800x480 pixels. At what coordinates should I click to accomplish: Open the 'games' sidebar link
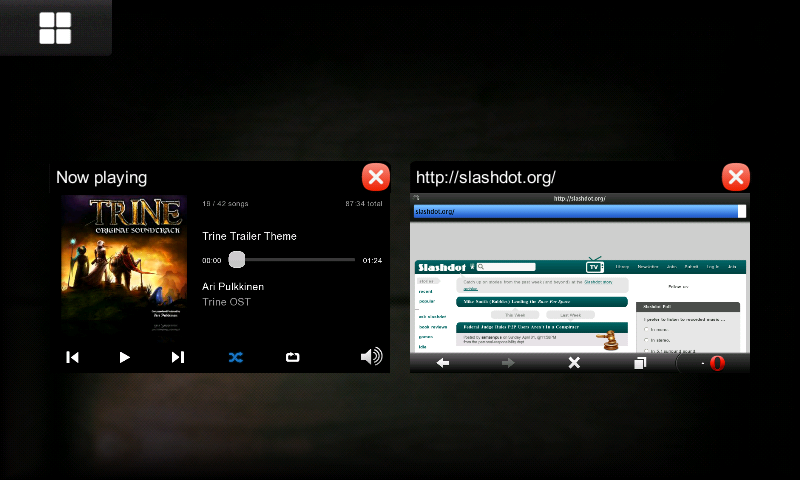pyautogui.click(x=426, y=337)
